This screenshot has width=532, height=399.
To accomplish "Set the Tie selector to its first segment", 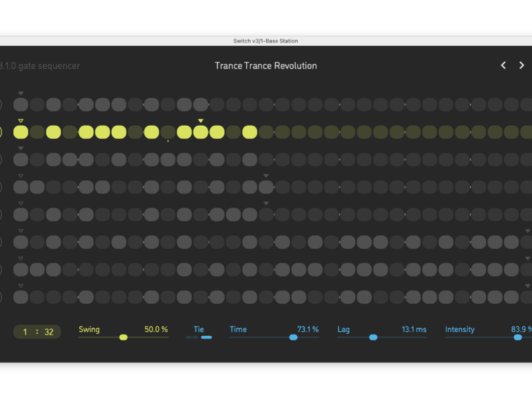I will [x=189, y=337].
